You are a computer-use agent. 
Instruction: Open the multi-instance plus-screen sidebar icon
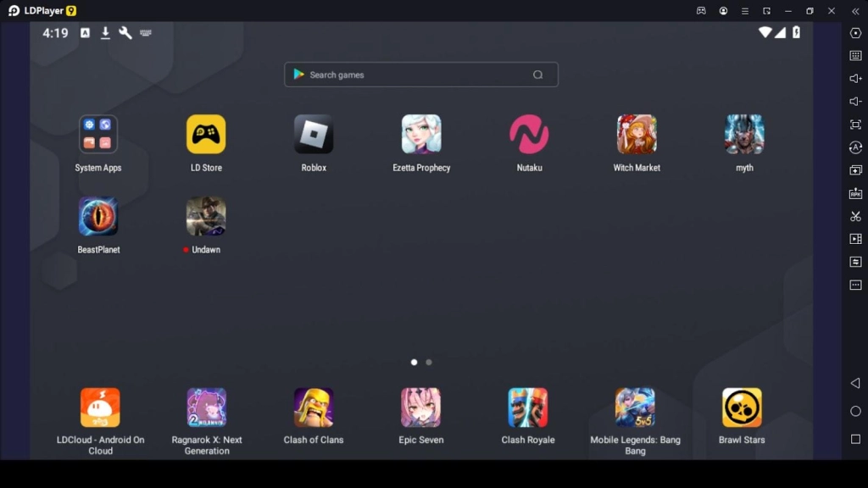[x=855, y=170]
